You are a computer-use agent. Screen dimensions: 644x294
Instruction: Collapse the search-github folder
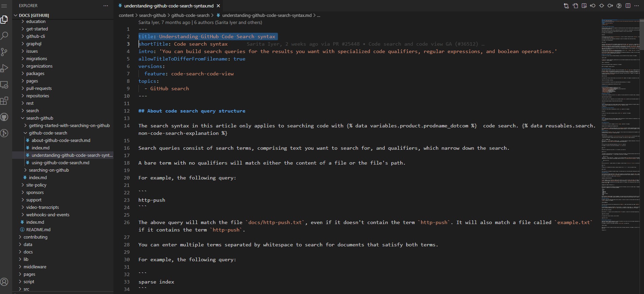(40, 118)
